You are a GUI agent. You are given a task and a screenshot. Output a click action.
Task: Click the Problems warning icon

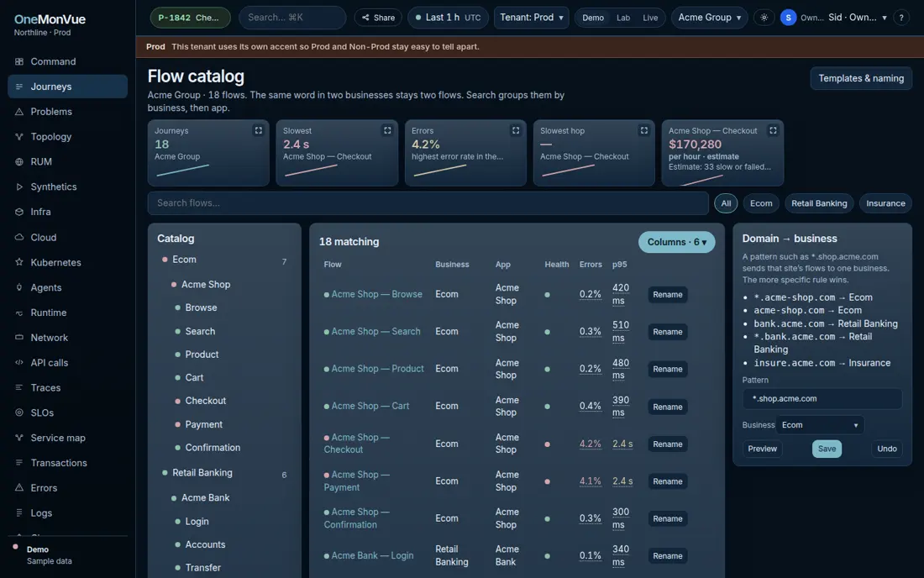18,112
